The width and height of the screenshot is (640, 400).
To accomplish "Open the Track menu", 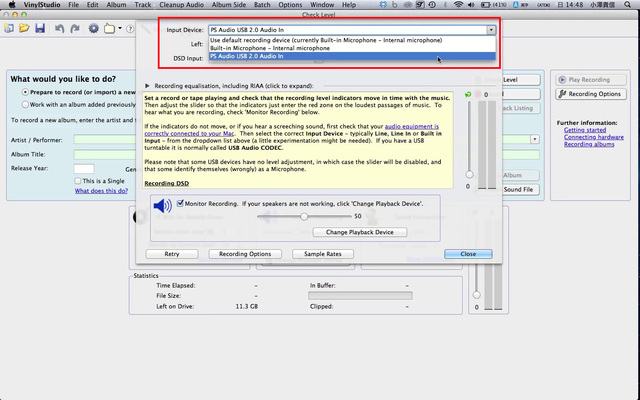I will click(x=143, y=5).
